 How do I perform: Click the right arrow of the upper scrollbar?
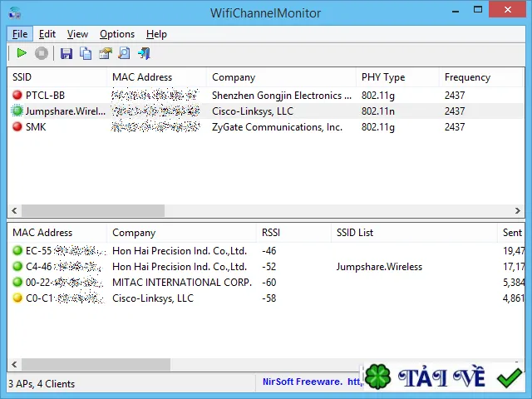coord(517,210)
